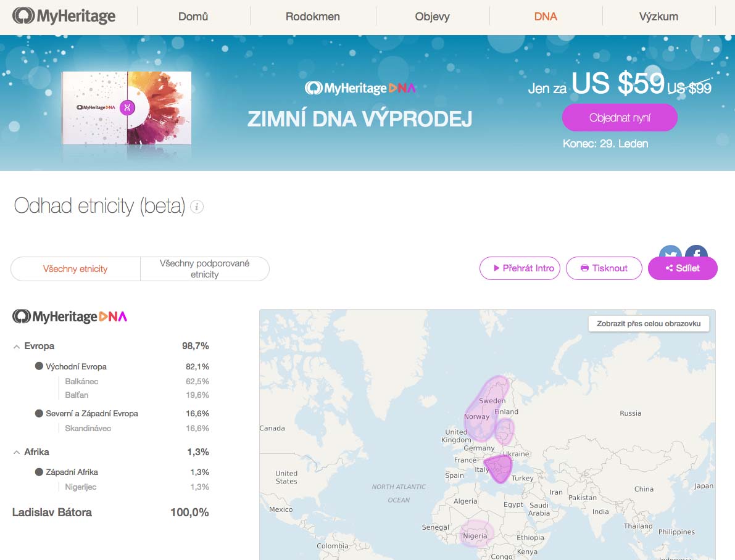Open the Rodokmen menu
Viewport: 735px width, 560px height.
tap(312, 17)
